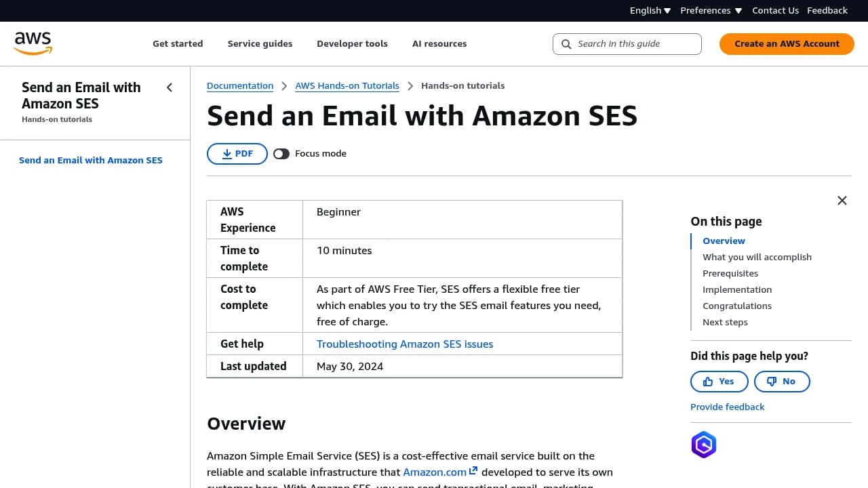This screenshot has height=488, width=868.
Task: Open the Service guides menu
Action: click(260, 43)
